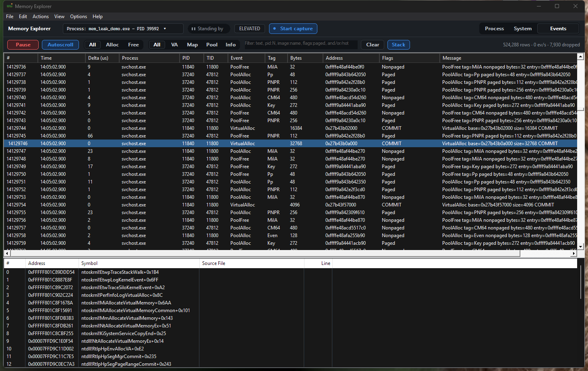Select event row 14129758 with Even tag

point(290,236)
